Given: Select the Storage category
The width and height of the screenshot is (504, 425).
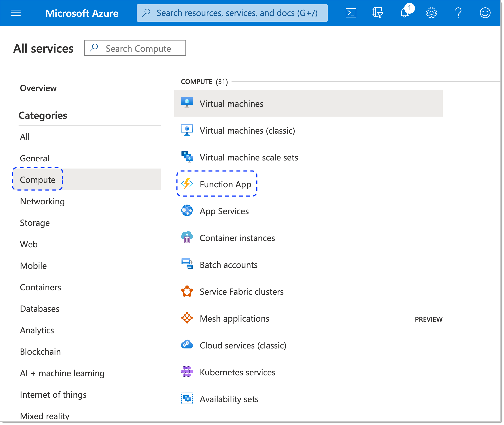Looking at the screenshot, I should [35, 223].
